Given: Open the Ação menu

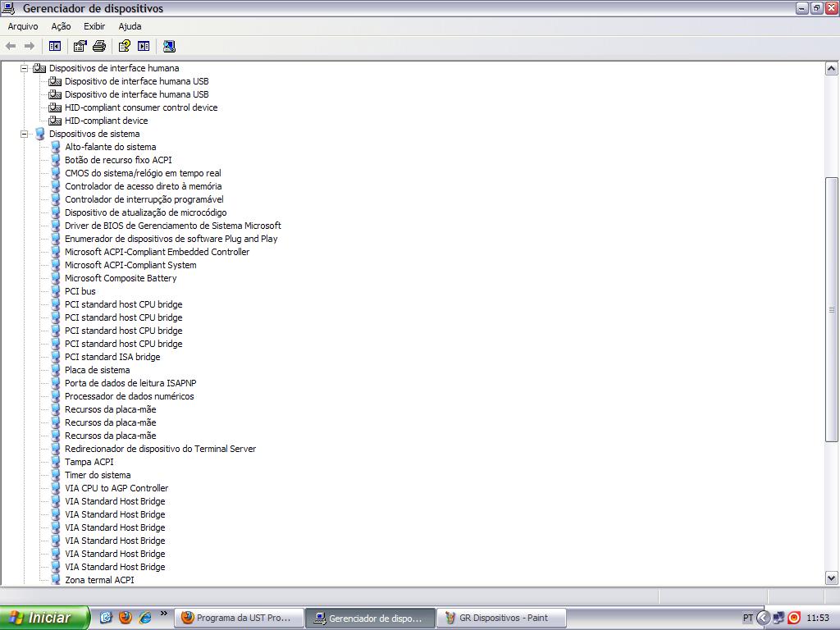Looking at the screenshot, I should pyautogui.click(x=61, y=26).
